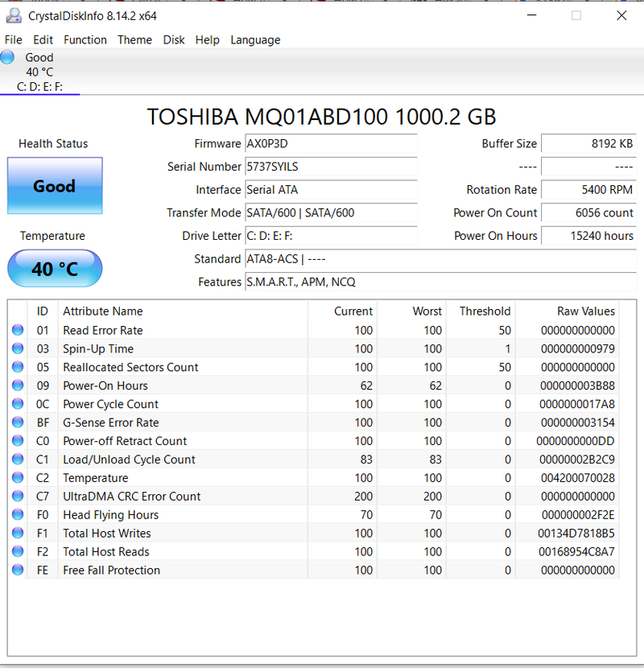Click the status orb for Temperature attribute row
This screenshot has width=644, height=668.
18,477
